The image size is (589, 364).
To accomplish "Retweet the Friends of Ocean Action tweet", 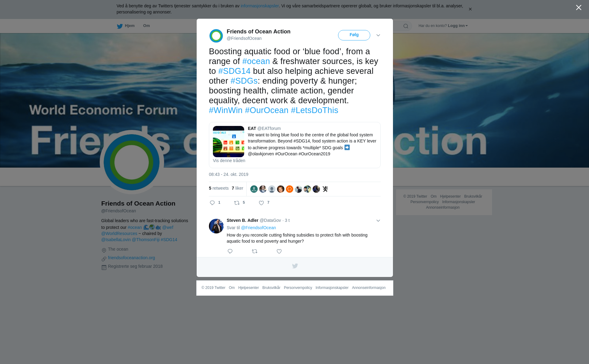I will (237, 203).
